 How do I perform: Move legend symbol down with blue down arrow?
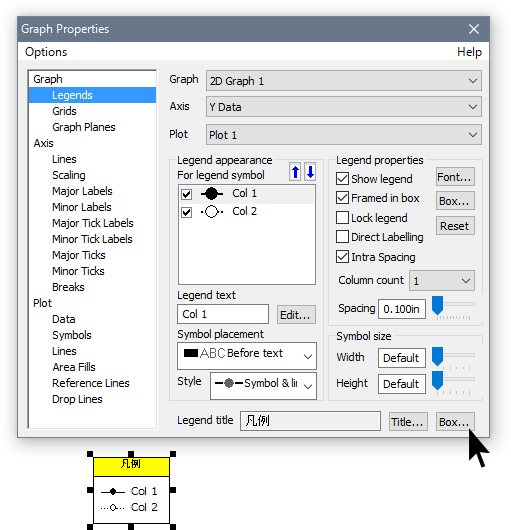pyautogui.click(x=310, y=172)
